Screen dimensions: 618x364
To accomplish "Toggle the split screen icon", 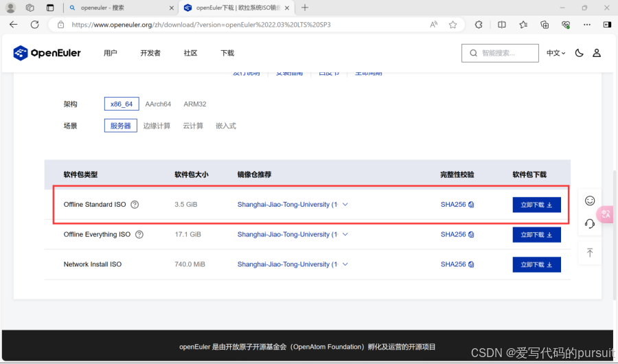I will point(501,25).
